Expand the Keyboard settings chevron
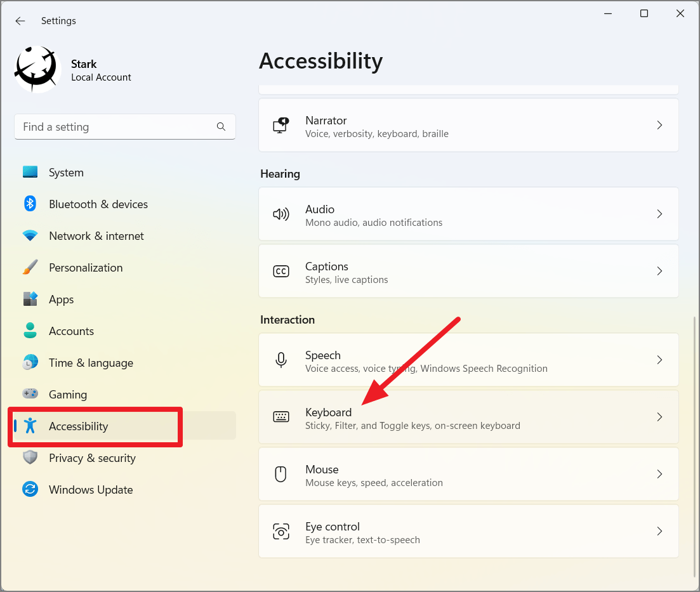This screenshot has height=592, width=700. (659, 417)
